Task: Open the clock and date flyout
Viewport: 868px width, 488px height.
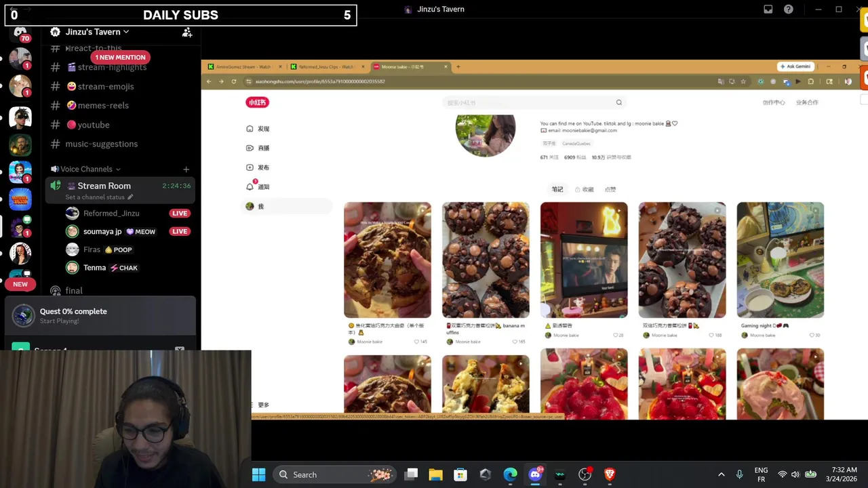Action: tap(843, 474)
